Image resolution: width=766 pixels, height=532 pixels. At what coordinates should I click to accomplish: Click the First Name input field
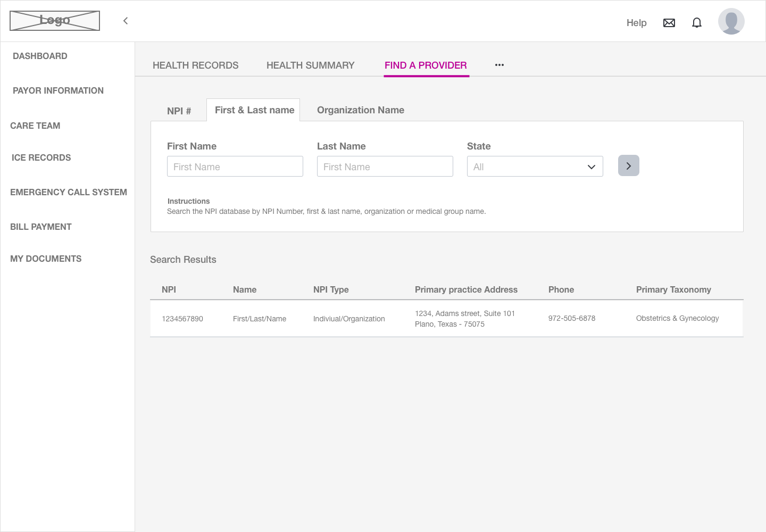(x=235, y=166)
